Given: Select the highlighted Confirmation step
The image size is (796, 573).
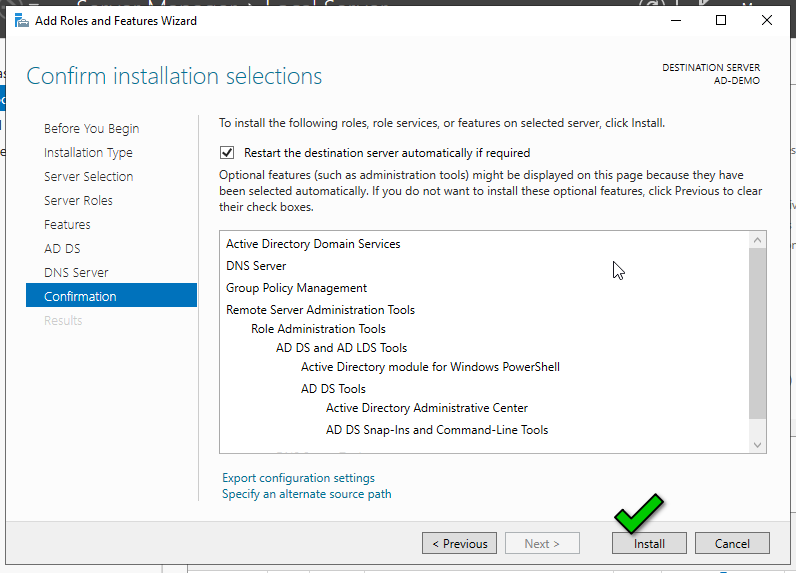Looking at the screenshot, I should coord(80,296).
